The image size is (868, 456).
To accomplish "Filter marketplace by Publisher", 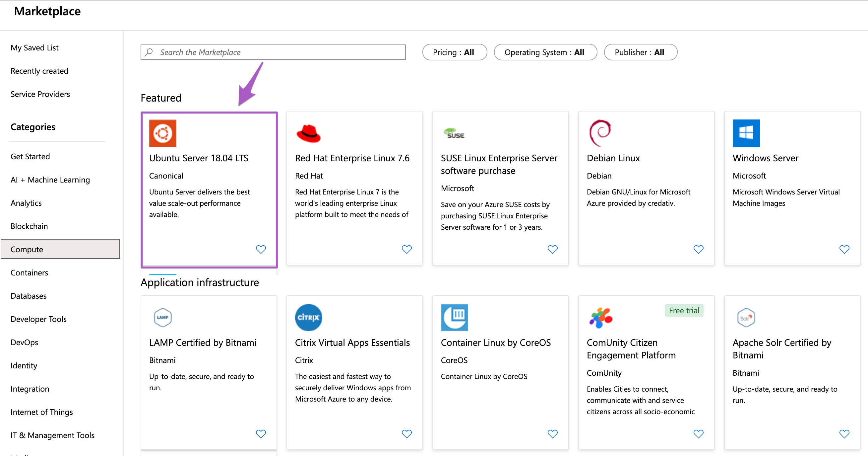I will click(641, 52).
